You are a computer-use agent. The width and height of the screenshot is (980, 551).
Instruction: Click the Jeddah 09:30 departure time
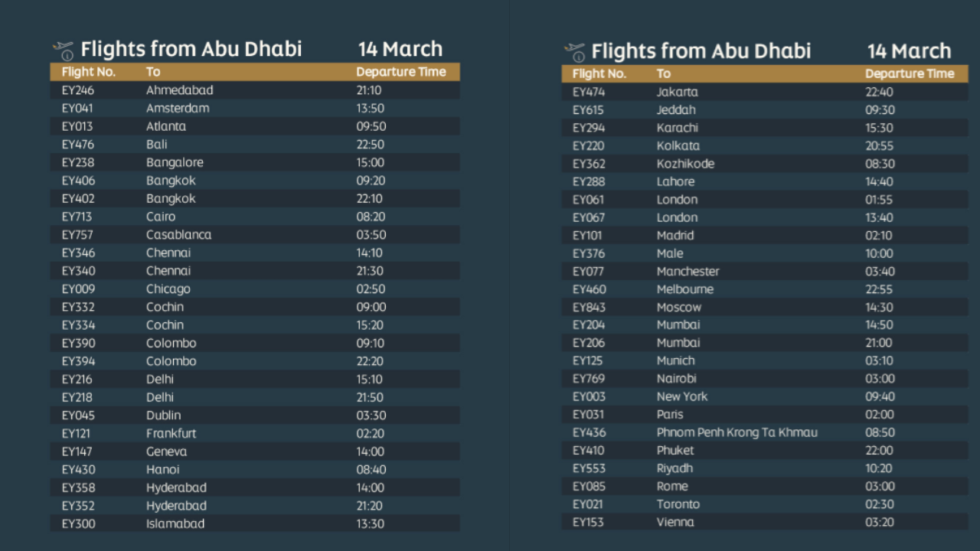880,110
